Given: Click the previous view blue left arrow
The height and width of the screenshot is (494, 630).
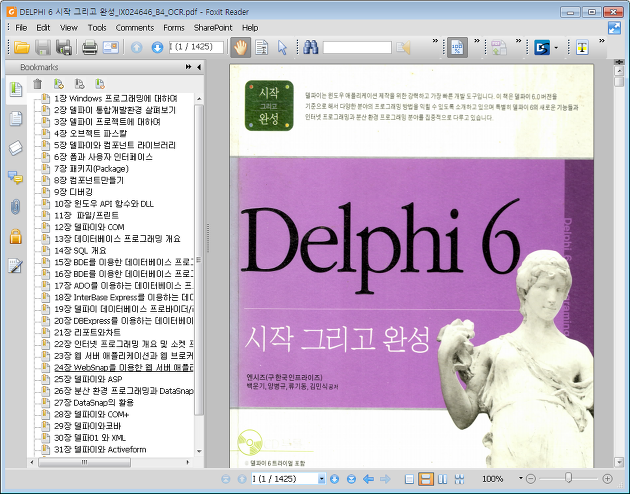Looking at the screenshot, I should (x=368, y=479).
